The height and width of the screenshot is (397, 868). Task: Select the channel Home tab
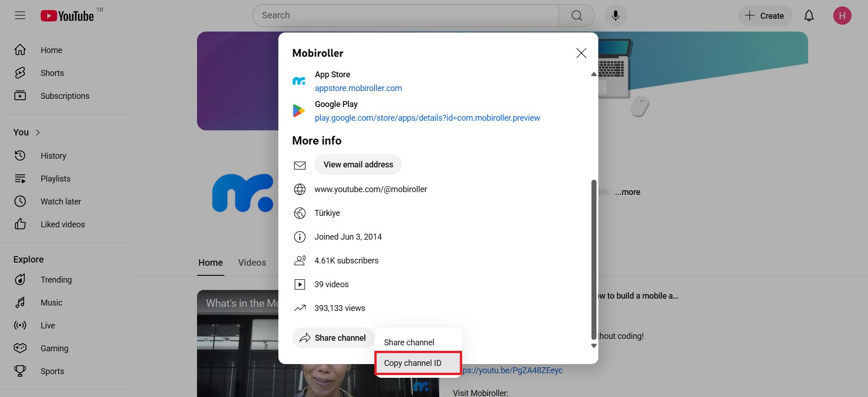tap(211, 263)
